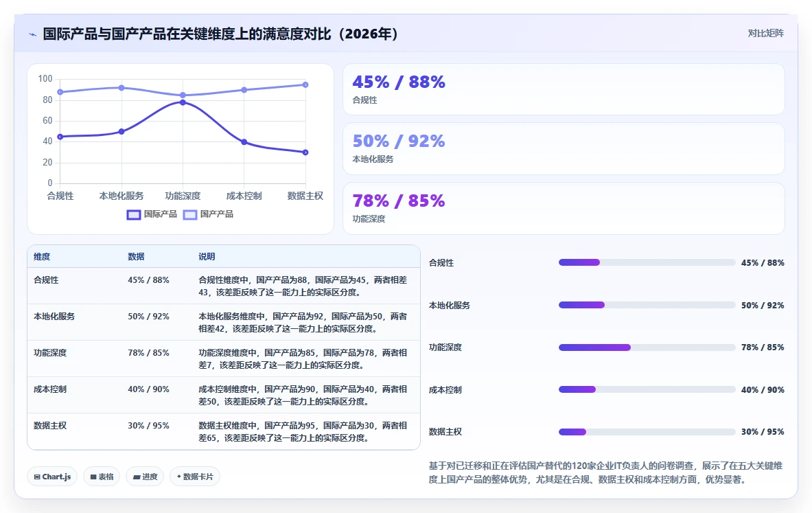Select the 合规性 cell in the table

tap(46, 280)
